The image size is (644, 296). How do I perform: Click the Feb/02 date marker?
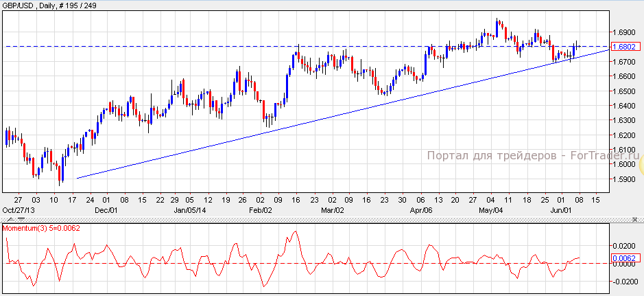coord(261,209)
